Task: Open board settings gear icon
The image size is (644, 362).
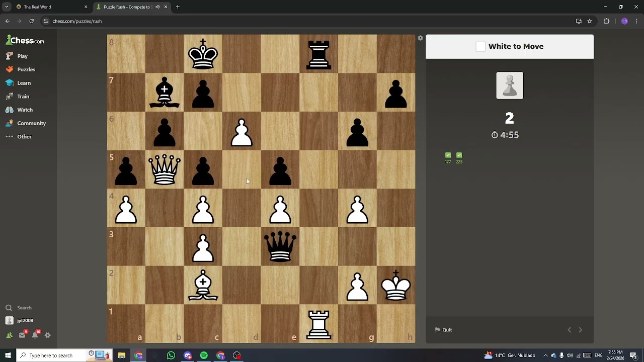Action: coord(421,38)
